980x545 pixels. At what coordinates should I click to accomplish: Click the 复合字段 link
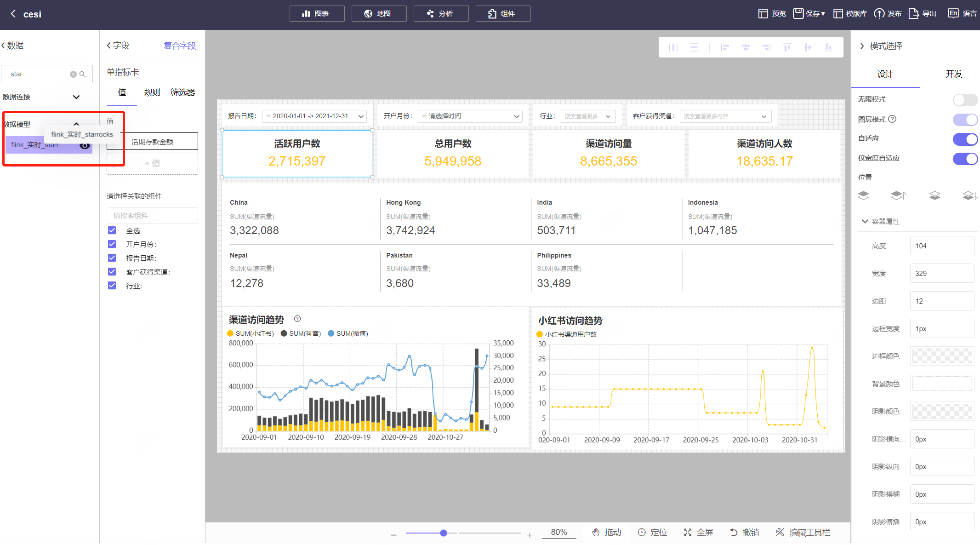(179, 46)
